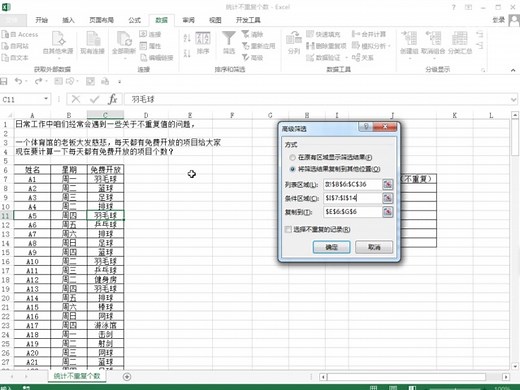Reapply the filter (重新应用)
Viewport: 520px width, 390px height.
pos(259,46)
